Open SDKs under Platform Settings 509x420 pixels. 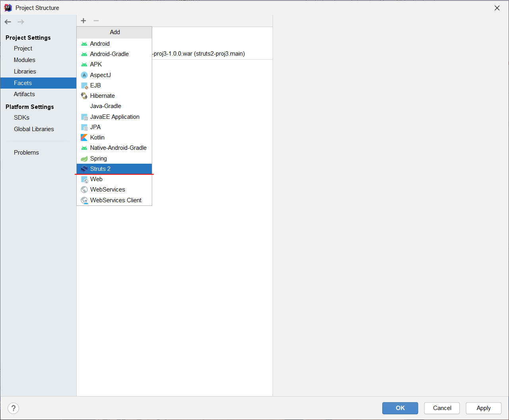pyautogui.click(x=38, y=118)
